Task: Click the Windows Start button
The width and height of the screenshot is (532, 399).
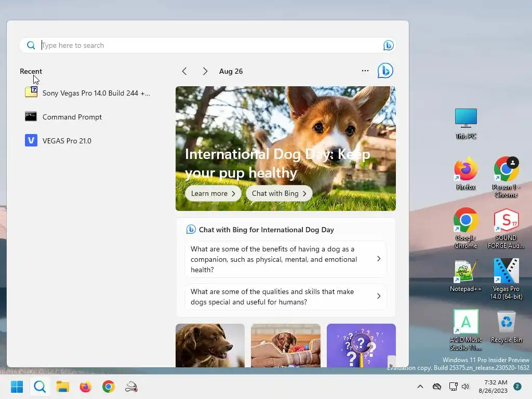Action: (x=17, y=387)
